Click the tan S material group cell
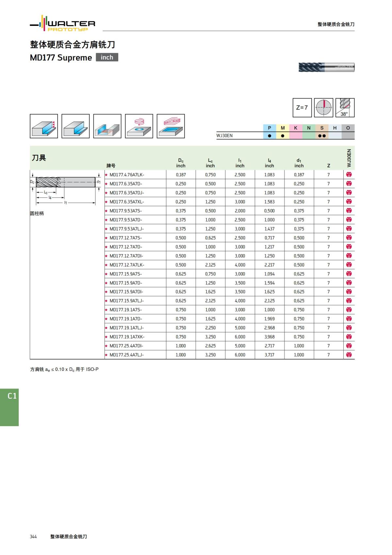This screenshot has height=555, width=392. (x=322, y=128)
